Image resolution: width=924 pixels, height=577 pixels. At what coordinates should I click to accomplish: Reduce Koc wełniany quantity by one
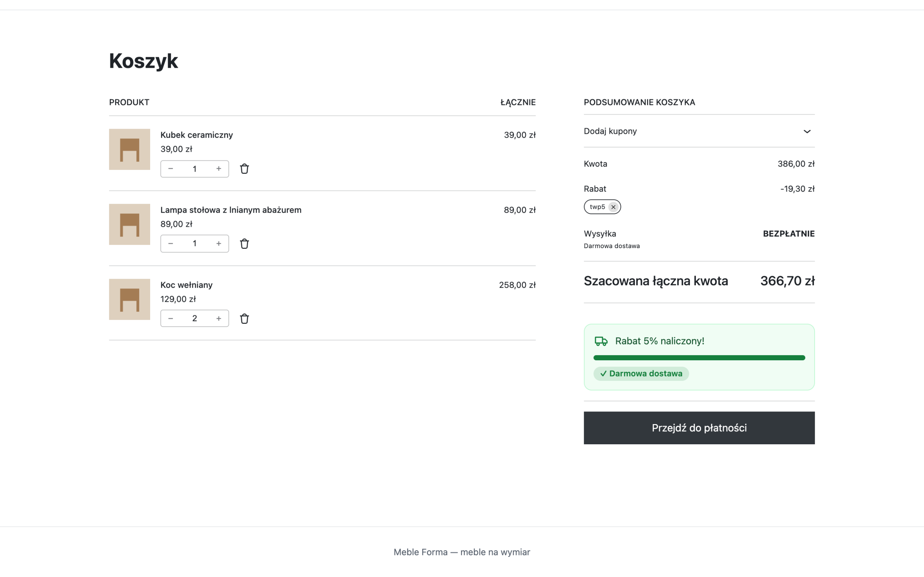[x=171, y=318]
